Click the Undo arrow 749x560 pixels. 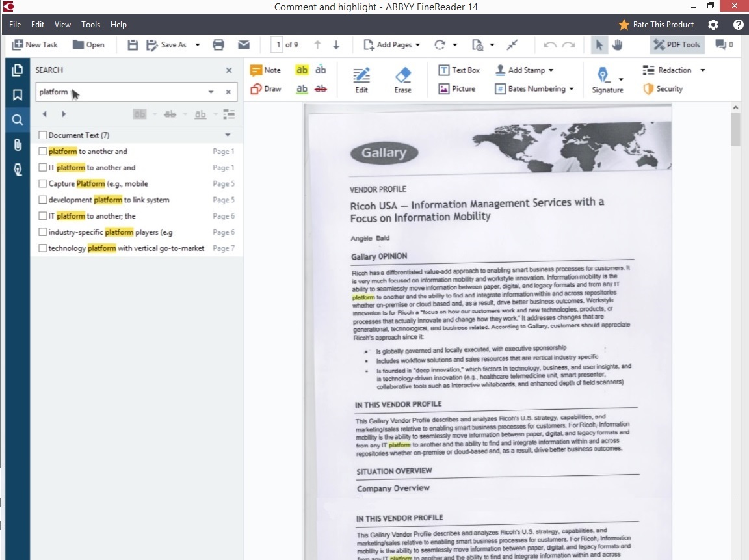(550, 45)
